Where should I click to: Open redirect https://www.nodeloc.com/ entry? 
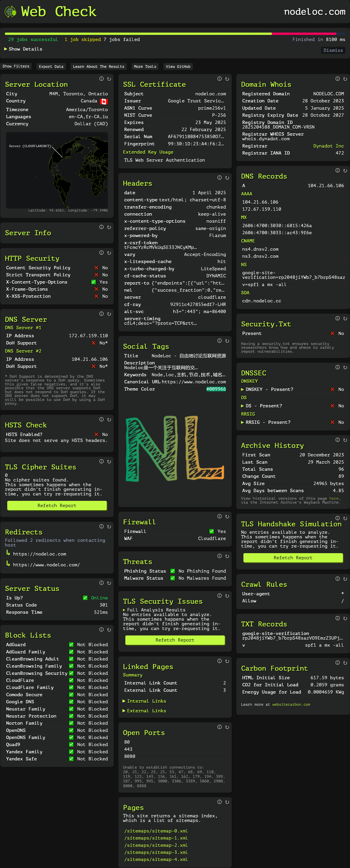pyautogui.click(x=47, y=565)
